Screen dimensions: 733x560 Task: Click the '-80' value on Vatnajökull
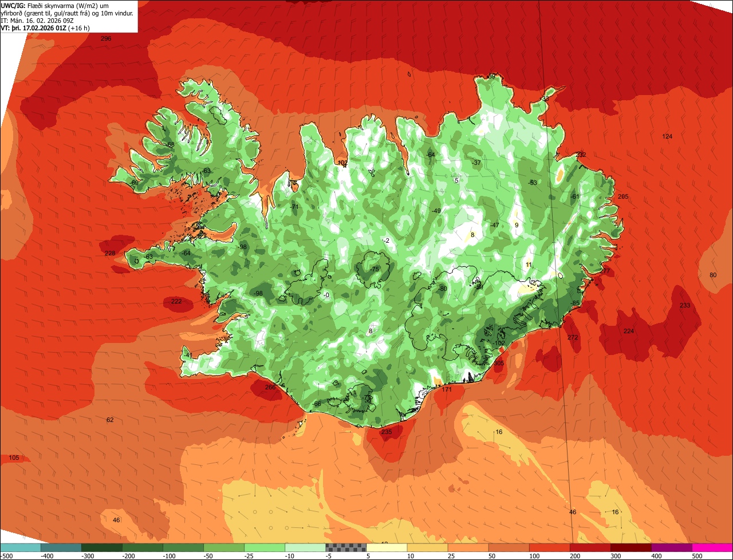[x=443, y=289]
